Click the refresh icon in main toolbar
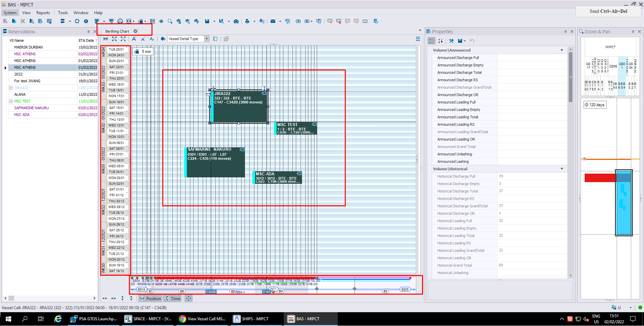The image size is (644, 326). tap(77, 21)
